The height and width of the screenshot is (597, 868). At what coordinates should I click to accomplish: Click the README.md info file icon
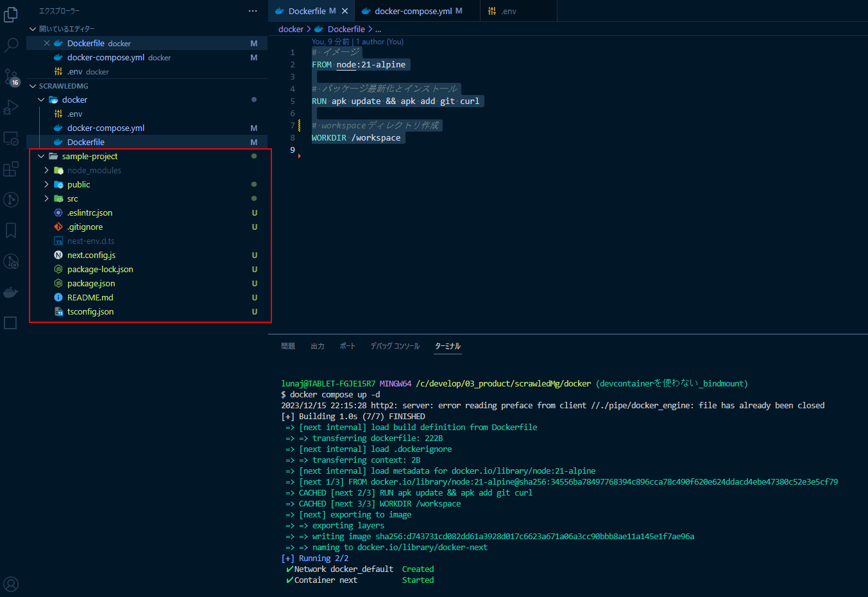coord(58,297)
